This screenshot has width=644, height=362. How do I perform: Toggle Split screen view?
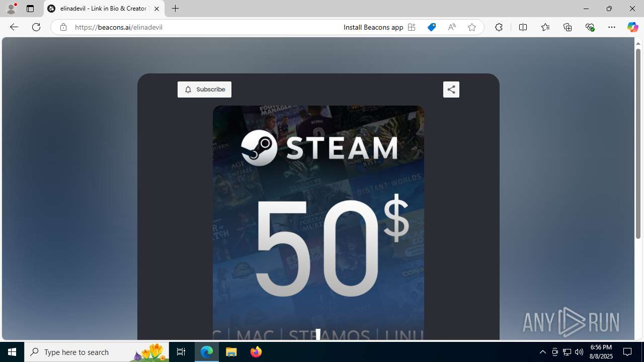[523, 27]
